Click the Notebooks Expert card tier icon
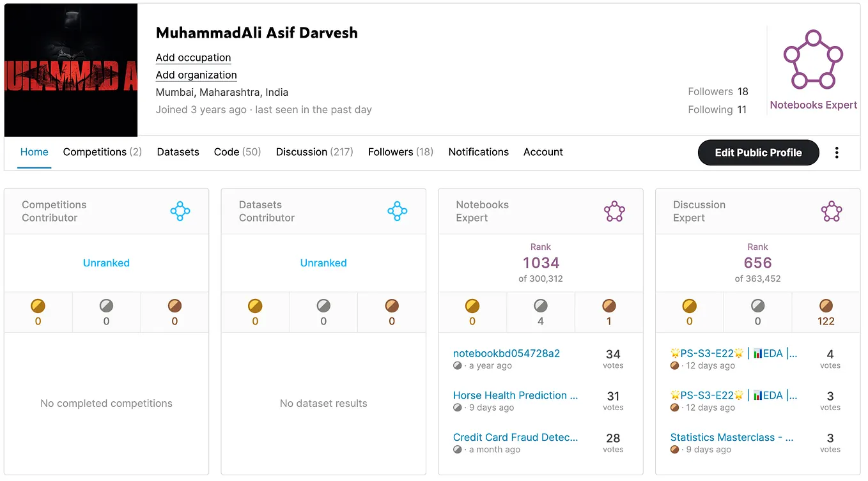The width and height of the screenshot is (868, 481). (614, 211)
